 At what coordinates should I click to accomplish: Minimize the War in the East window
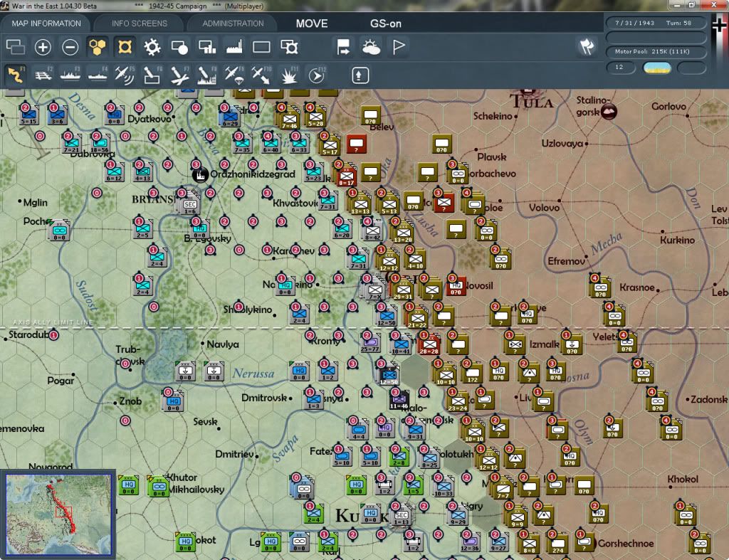point(676,5)
